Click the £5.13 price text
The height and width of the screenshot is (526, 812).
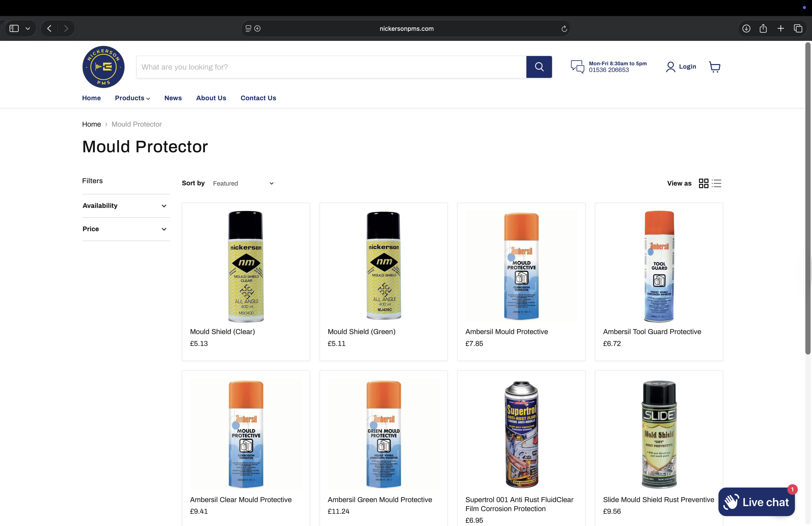199,344
